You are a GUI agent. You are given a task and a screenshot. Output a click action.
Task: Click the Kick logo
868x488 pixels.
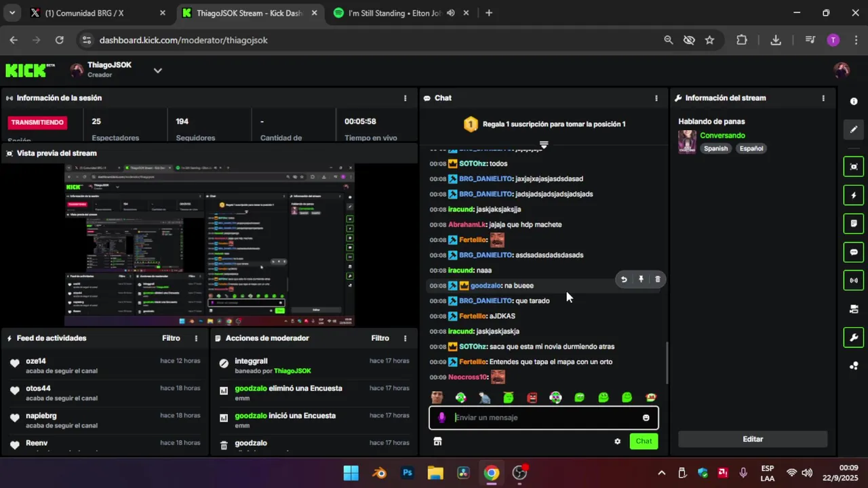pyautogui.click(x=30, y=70)
